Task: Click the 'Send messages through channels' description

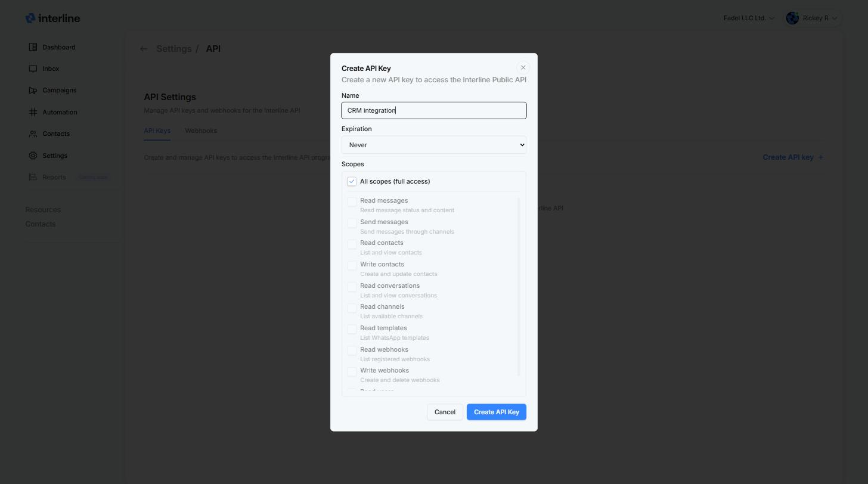Action: [407, 231]
